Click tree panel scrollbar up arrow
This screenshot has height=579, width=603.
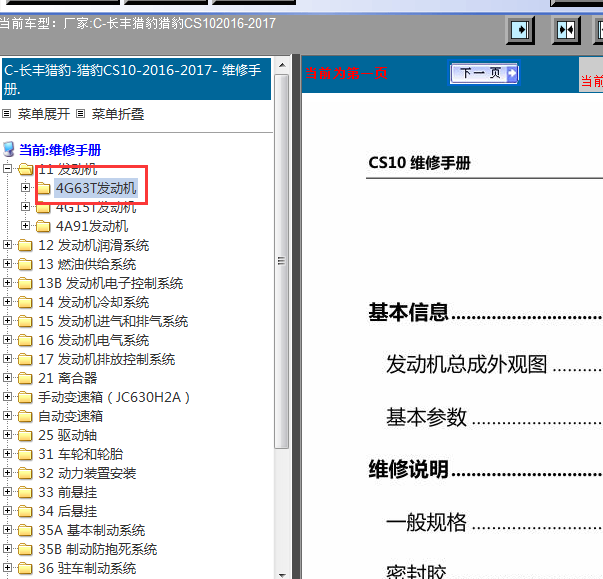[282, 65]
